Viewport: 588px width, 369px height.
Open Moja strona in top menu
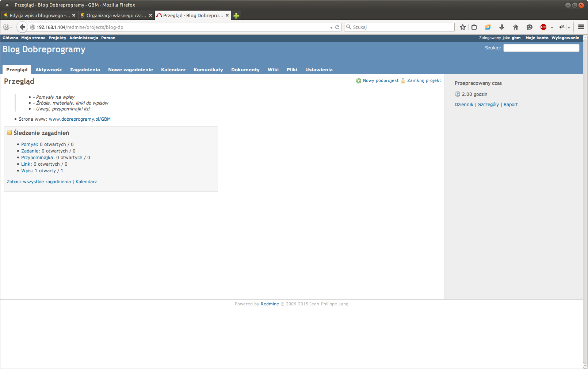pyautogui.click(x=33, y=38)
